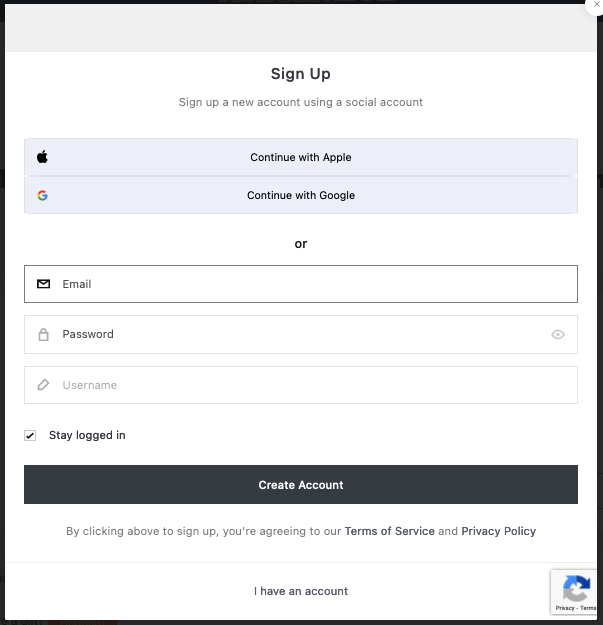Image resolution: width=603 pixels, height=625 pixels.
Task: Choose Continue with Apple button
Action: coord(301,157)
